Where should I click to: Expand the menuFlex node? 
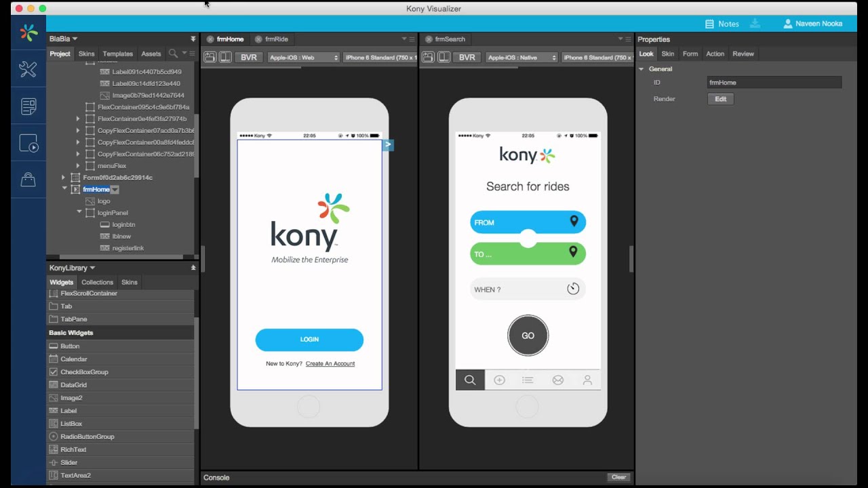pyautogui.click(x=78, y=166)
